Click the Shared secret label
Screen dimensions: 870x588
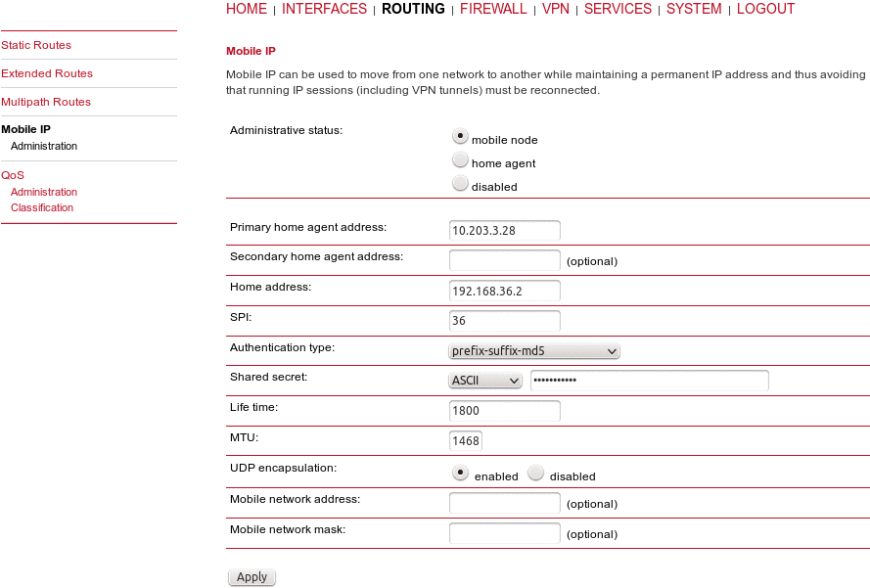268,378
